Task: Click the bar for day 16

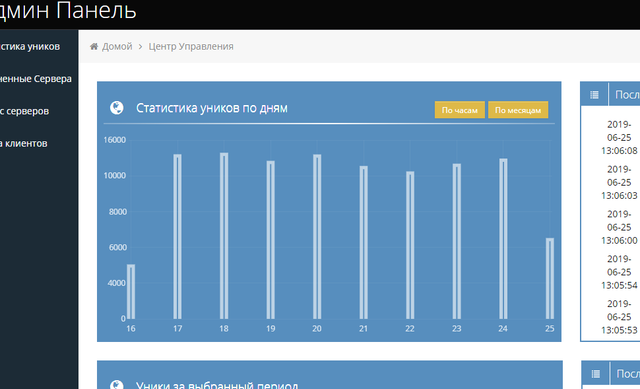Action: click(x=131, y=292)
